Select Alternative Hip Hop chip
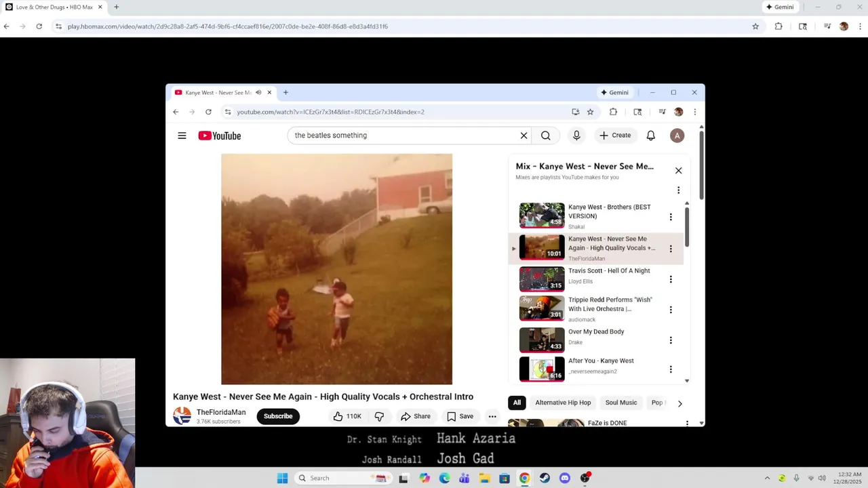The width and height of the screenshot is (868, 488). [x=563, y=403]
